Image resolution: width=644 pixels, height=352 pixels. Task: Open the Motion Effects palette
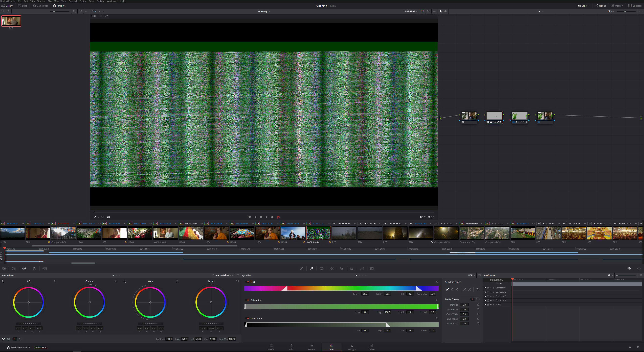click(45, 269)
